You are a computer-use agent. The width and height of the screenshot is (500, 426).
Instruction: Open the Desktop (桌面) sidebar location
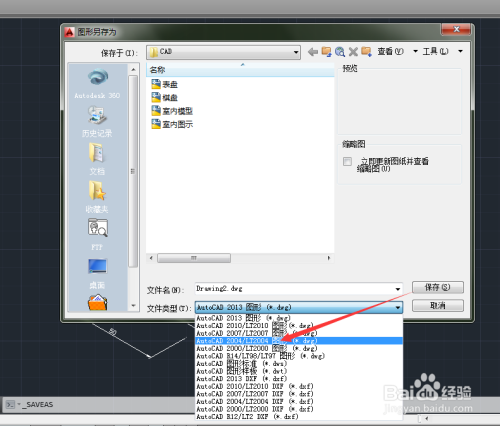tap(97, 274)
